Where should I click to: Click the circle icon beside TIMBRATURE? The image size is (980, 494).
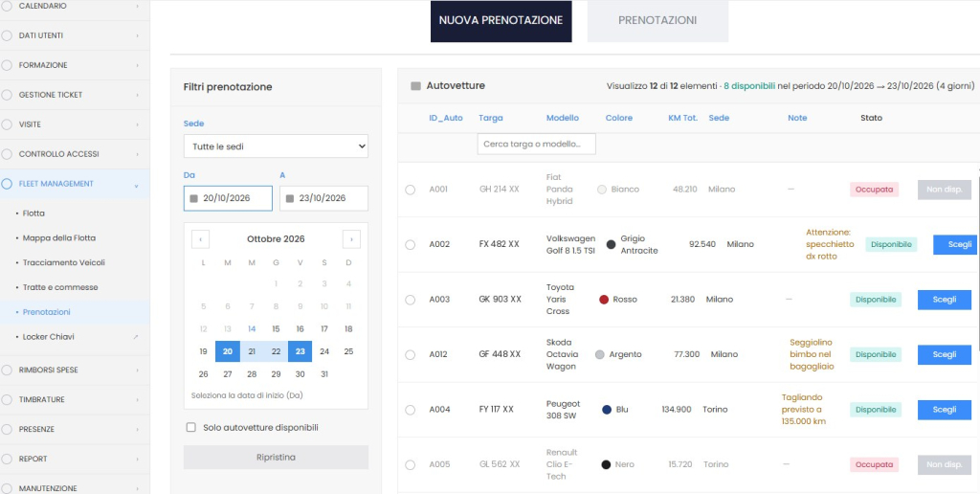(x=7, y=399)
